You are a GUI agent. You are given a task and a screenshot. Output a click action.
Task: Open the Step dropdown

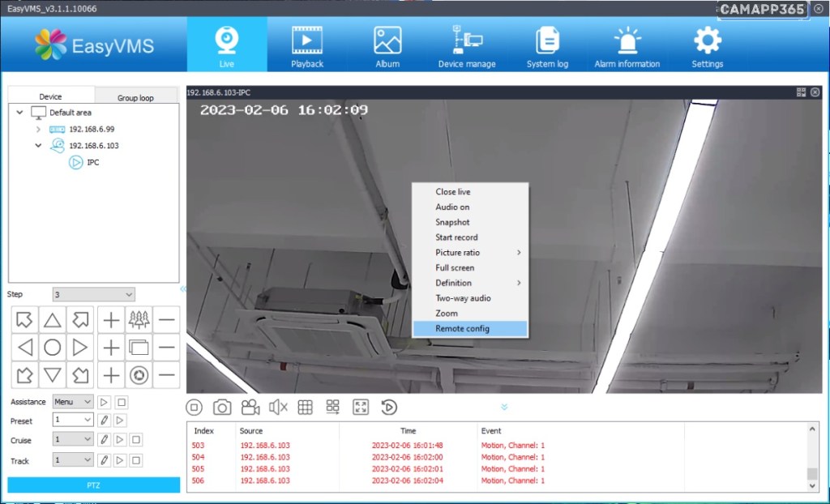point(93,294)
